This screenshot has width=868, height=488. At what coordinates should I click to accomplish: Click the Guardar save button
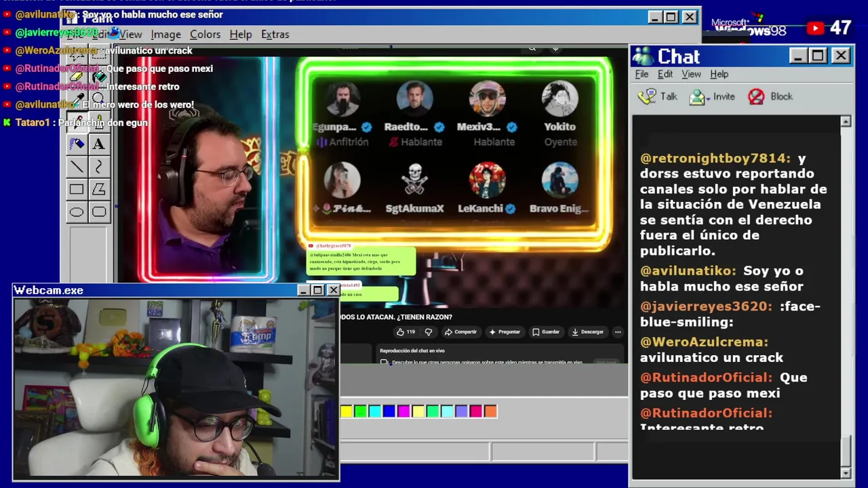click(x=546, y=332)
